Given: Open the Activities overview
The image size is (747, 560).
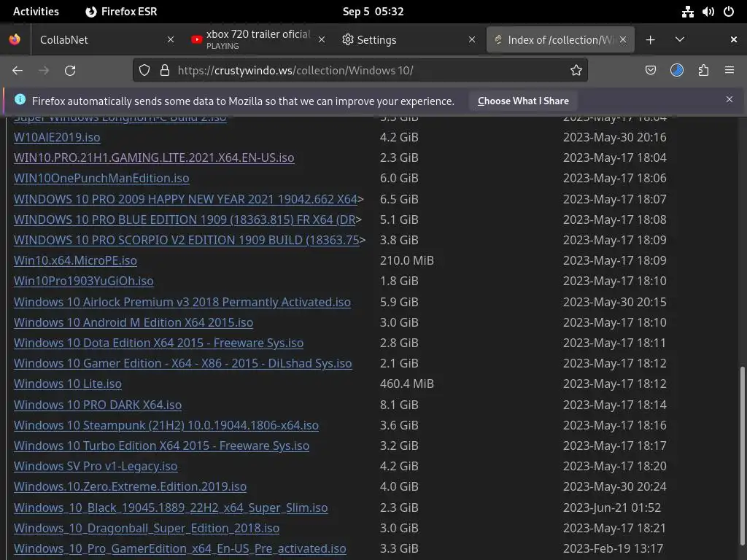Looking at the screenshot, I should click(36, 12).
